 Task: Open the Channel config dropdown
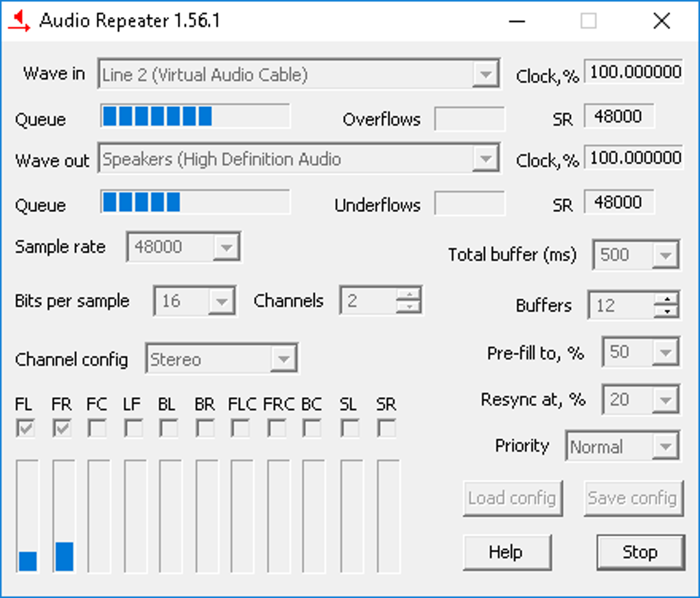283,359
